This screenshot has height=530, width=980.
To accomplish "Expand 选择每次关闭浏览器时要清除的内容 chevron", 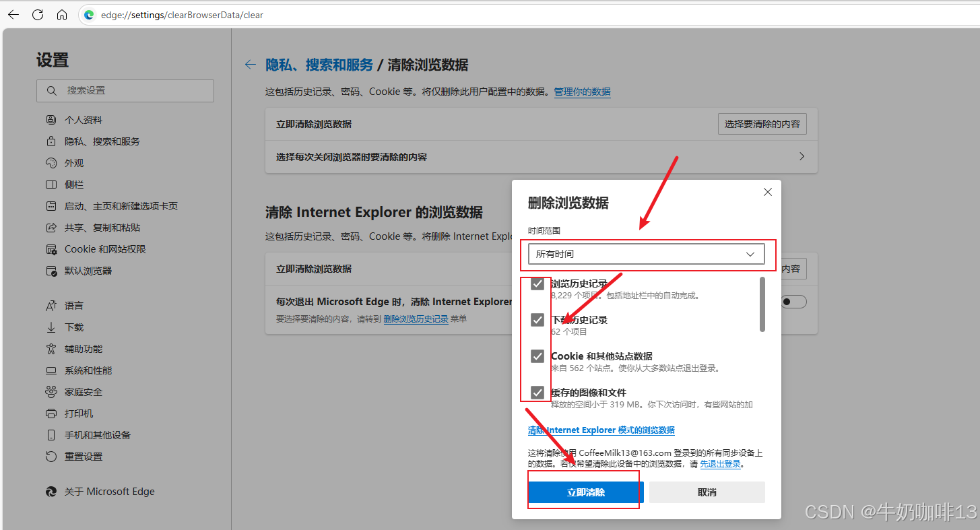I will pos(802,156).
